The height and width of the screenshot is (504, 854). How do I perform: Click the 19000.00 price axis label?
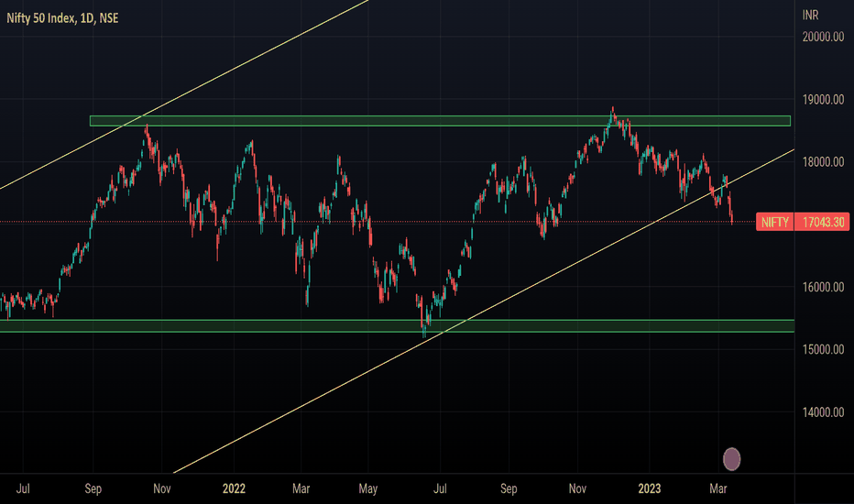[x=823, y=100]
